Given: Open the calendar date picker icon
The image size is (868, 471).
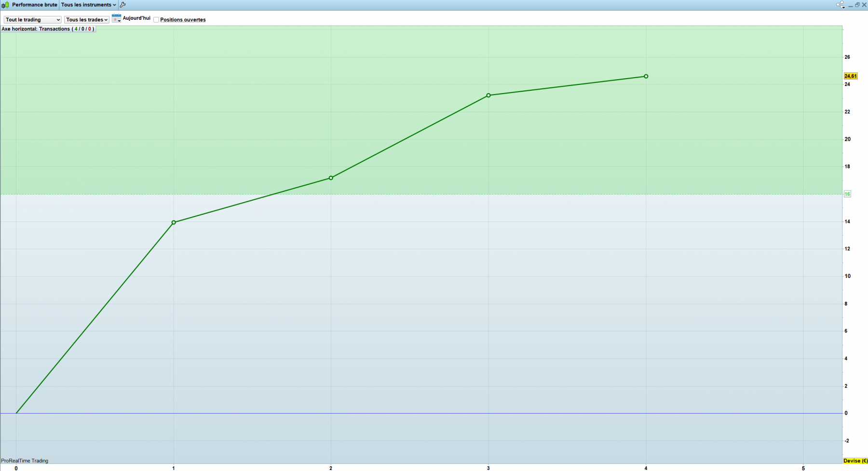Looking at the screenshot, I should pyautogui.click(x=116, y=18).
